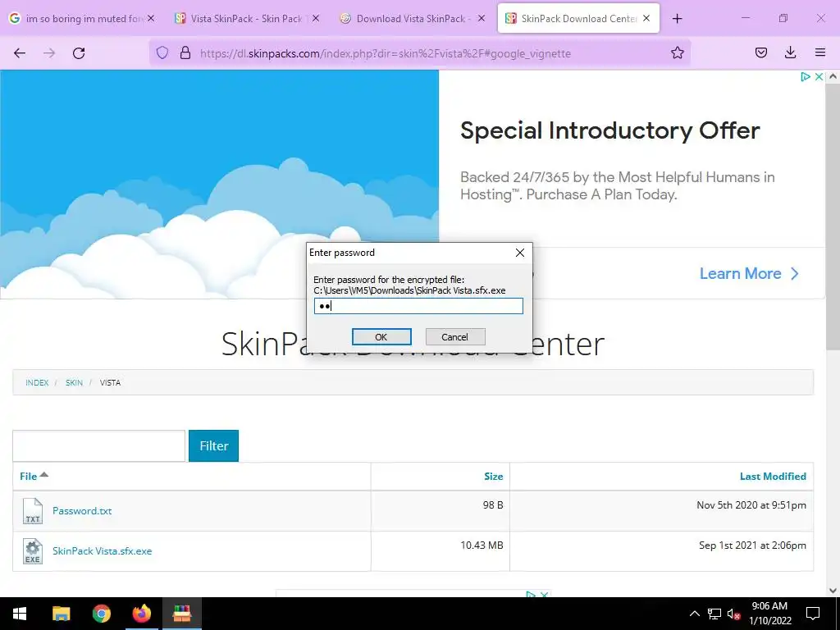Open the Password.txt file link
The height and width of the screenshot is (630, 840).
tap(82, 510)
